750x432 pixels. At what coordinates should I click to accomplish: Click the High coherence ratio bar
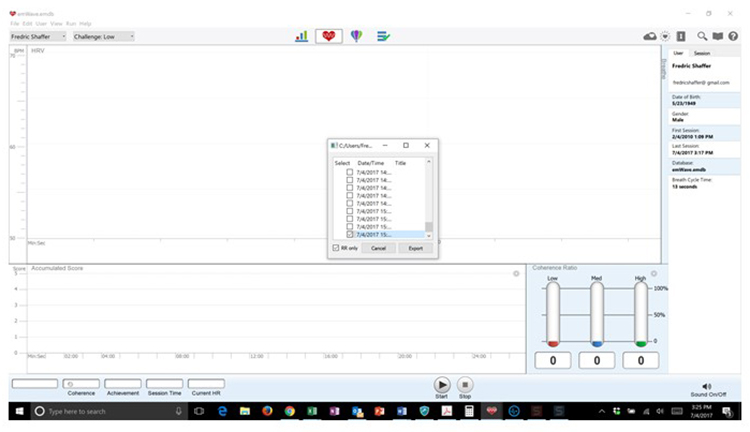641,313
